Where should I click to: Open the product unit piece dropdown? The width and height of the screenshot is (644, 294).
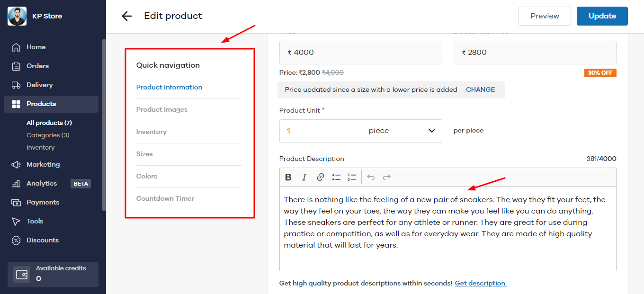[x=402, y=131]
